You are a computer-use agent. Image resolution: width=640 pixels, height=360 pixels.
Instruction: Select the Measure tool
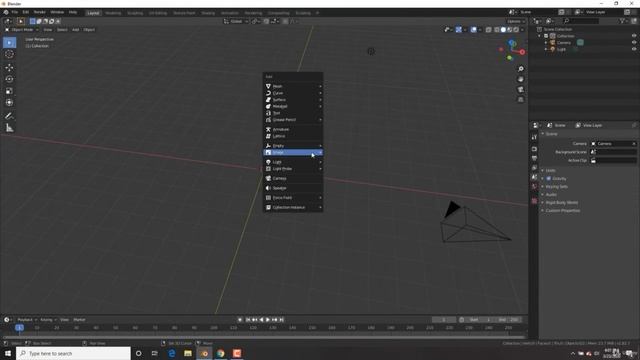click(x=9, y=128)
